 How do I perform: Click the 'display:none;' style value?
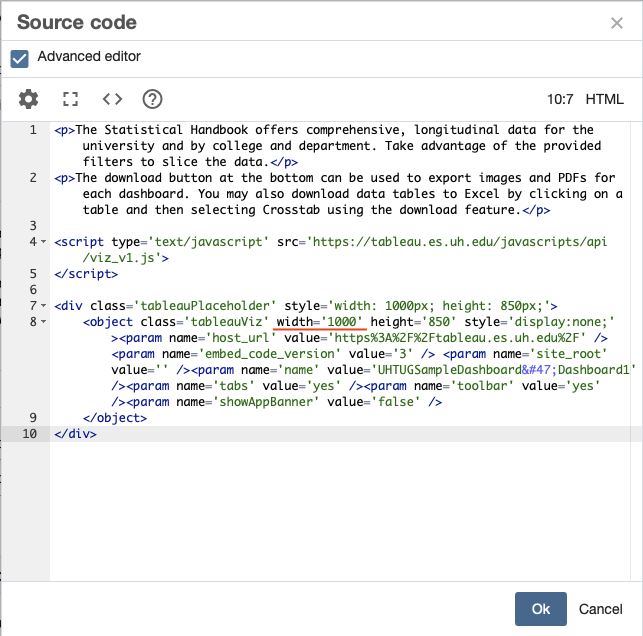(561, 322)
